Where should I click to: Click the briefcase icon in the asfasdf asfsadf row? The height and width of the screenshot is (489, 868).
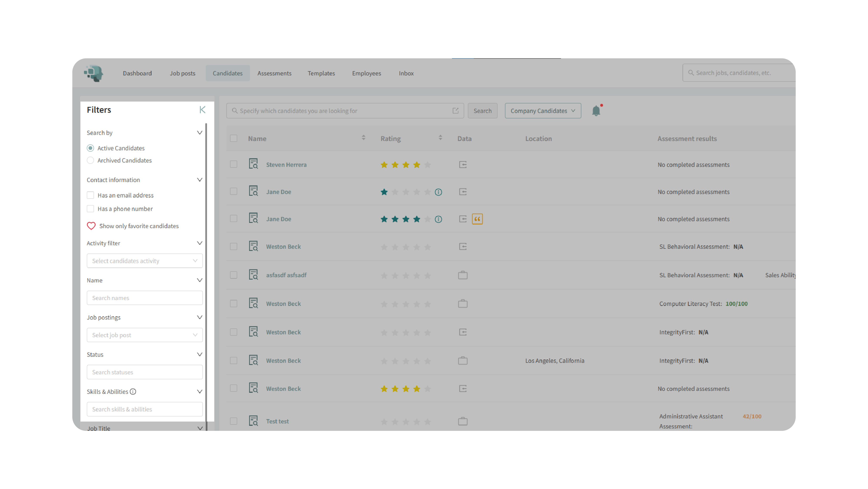point(463,275)
